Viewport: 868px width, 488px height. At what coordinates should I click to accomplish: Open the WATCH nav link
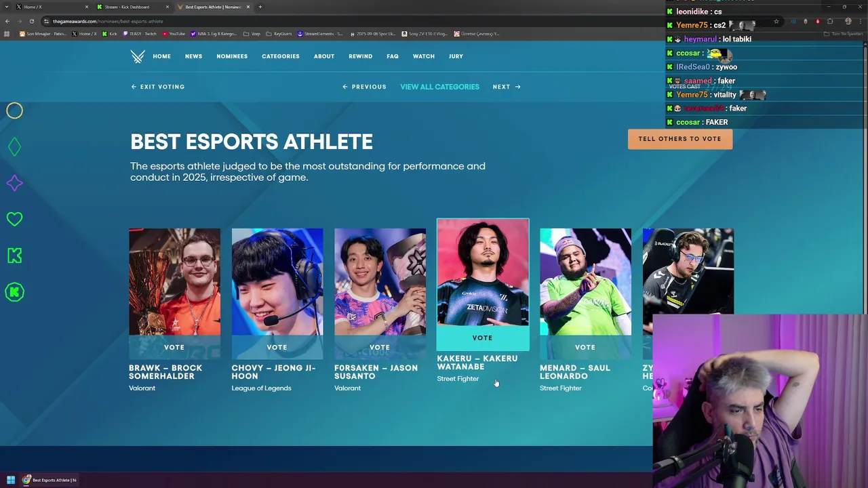click(x=424, y=56)
